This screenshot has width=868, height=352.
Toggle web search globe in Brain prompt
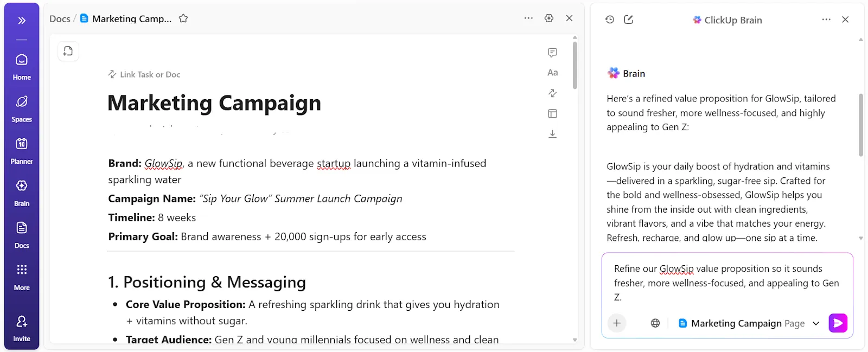pyautogui.click(x=655, y=323)
